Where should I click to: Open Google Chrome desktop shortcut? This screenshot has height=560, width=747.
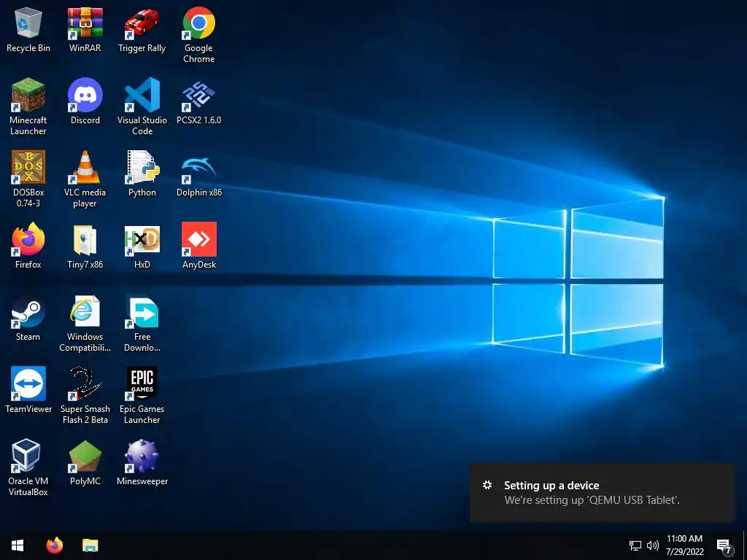(x=198, y=35)
